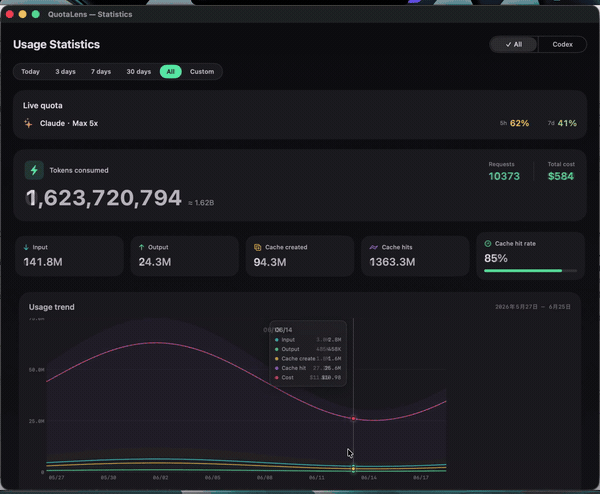
Task: Click the Claude sparkle logo icon
Action: tap(28, 123)
